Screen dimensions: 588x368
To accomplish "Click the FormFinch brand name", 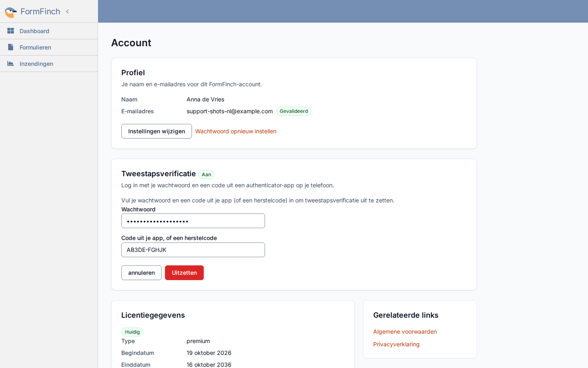I will click(x=40, y=11).
